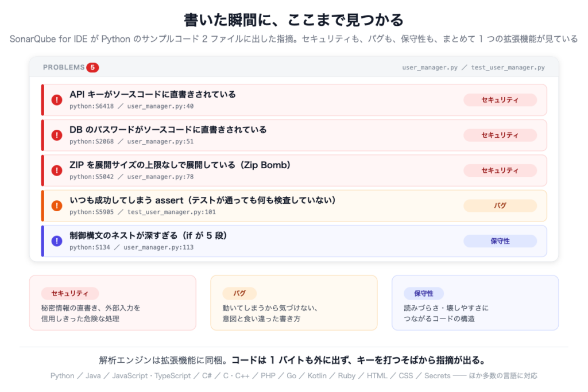The height and width of the screenshot is (392, 588).
Task: Click '意図と食い違った書き方' text line
Action: pyautogui.click(x=261, y=319)
